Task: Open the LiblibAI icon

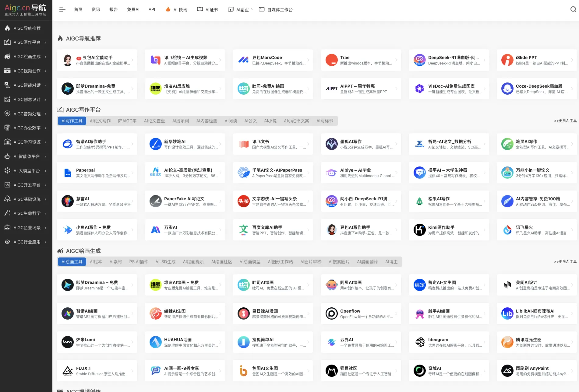Action: tap(507, 313)
